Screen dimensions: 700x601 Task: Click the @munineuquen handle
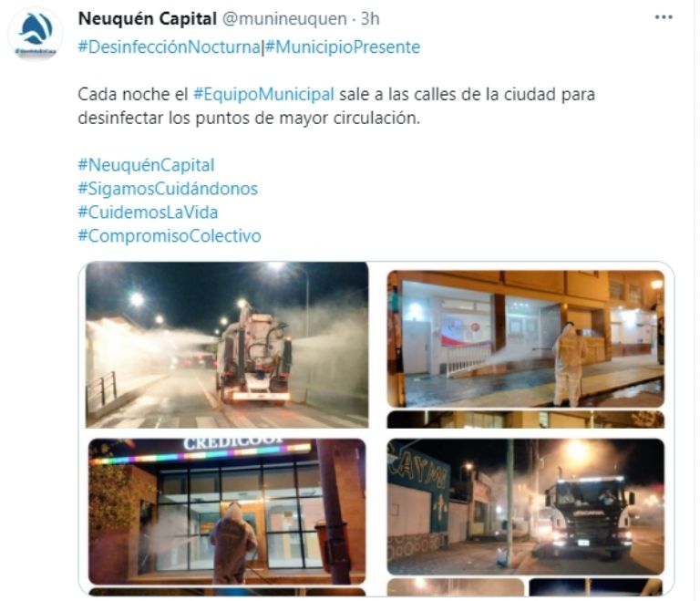[x=284, y=19]
